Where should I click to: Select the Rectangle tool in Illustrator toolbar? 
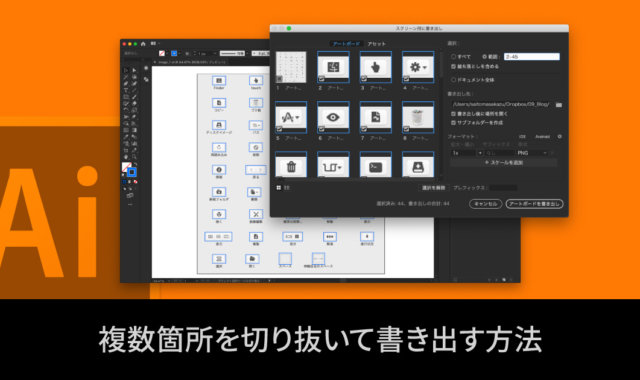pyautogui.click(x=126, y=97)
